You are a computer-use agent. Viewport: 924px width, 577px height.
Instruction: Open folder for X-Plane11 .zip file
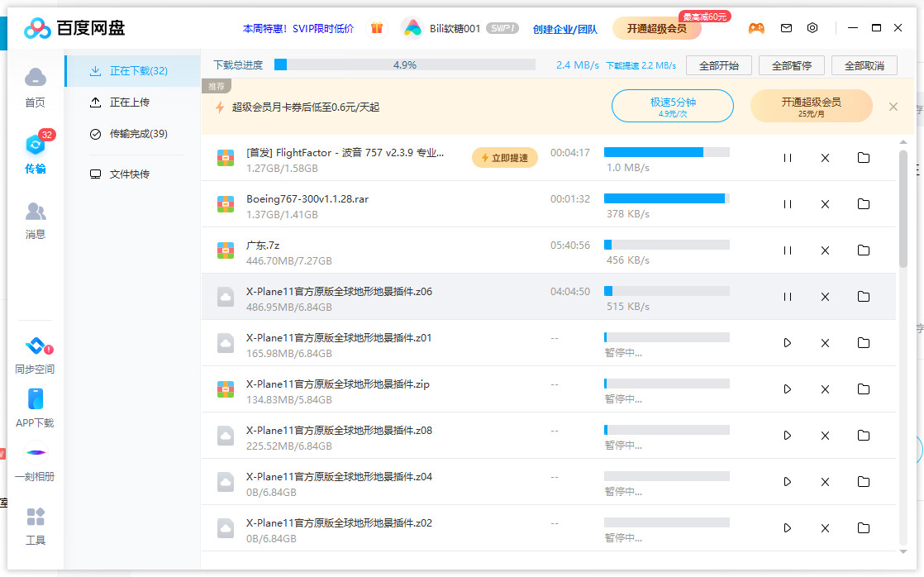(x=864, y=389)
